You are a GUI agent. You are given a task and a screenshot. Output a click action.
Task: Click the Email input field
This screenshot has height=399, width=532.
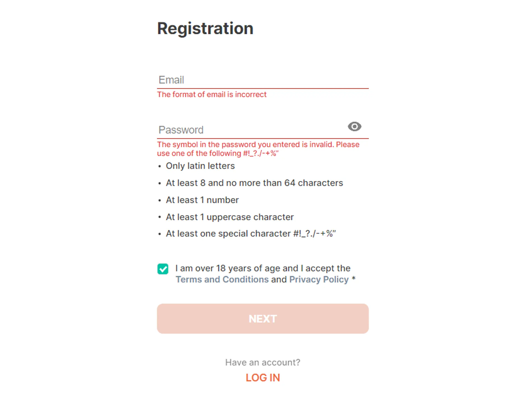tap(263, 80)
